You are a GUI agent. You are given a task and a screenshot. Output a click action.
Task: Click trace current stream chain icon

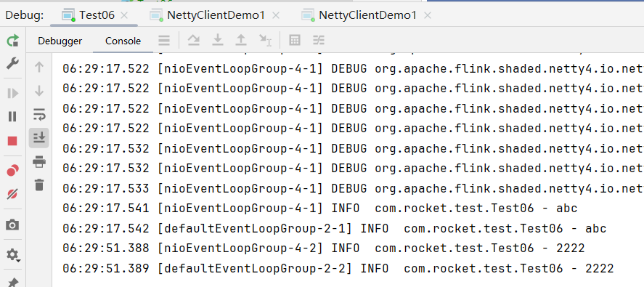coord(319,40)
